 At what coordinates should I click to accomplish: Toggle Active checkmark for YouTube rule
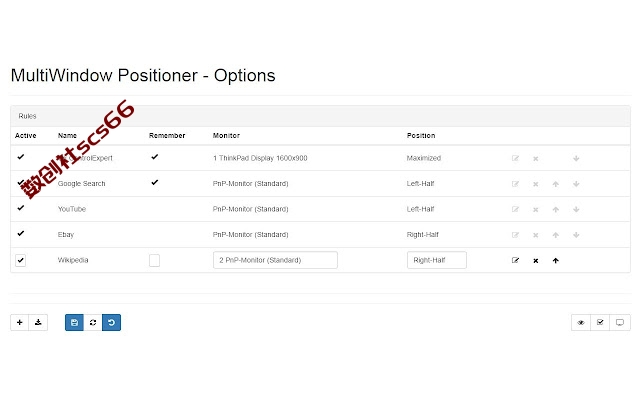tap(21, 208)
